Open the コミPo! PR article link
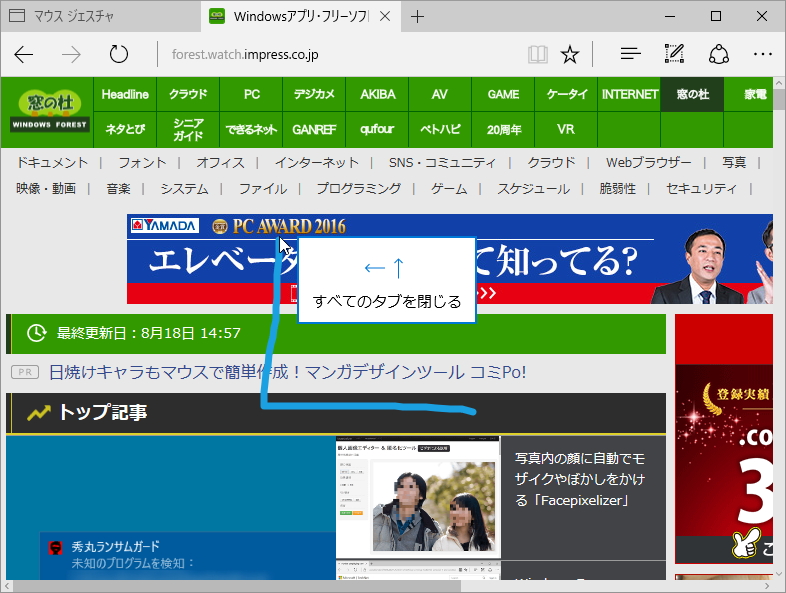 (288, 372)
